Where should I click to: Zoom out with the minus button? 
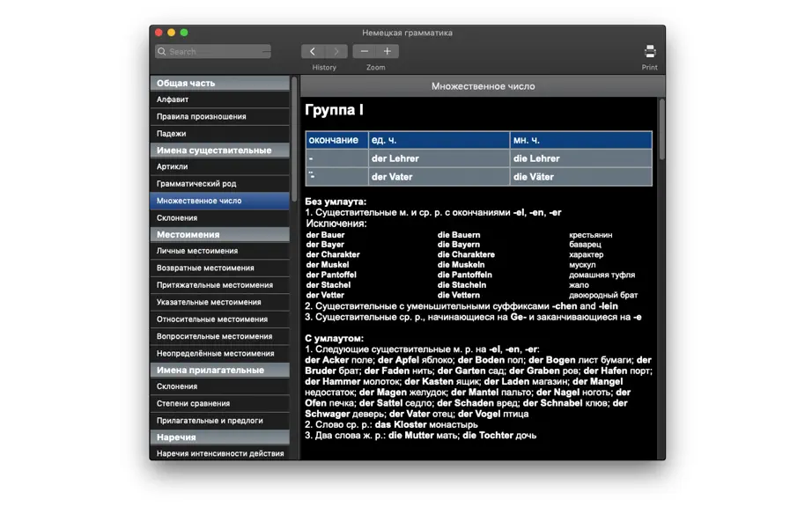364,51
